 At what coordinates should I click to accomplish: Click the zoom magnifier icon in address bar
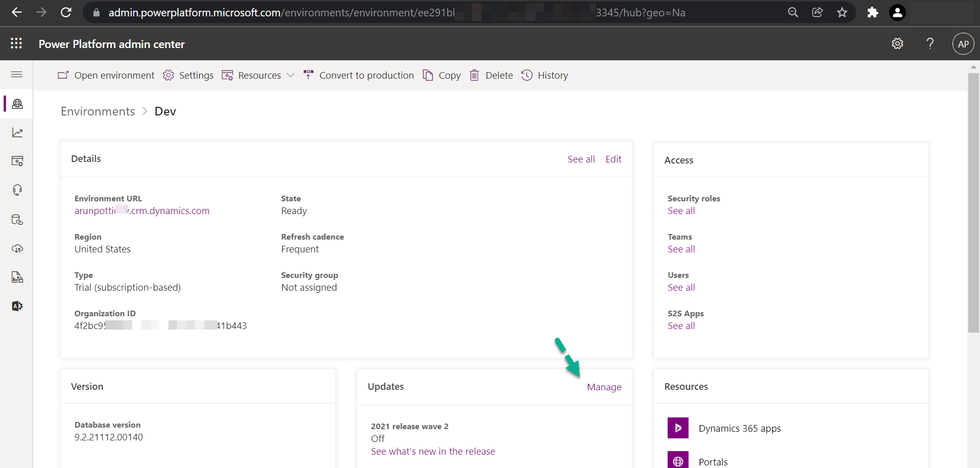(793, 12)
